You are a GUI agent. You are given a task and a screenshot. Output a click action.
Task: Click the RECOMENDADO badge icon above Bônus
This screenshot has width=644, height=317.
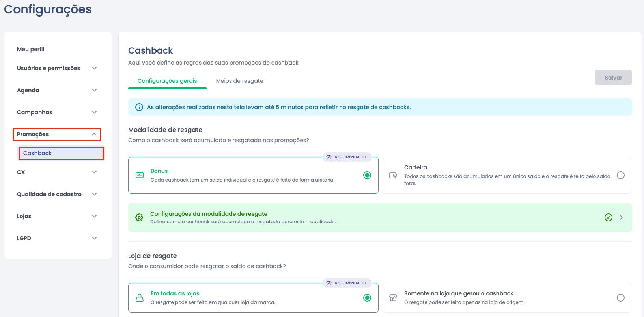[x=329, y=157]
